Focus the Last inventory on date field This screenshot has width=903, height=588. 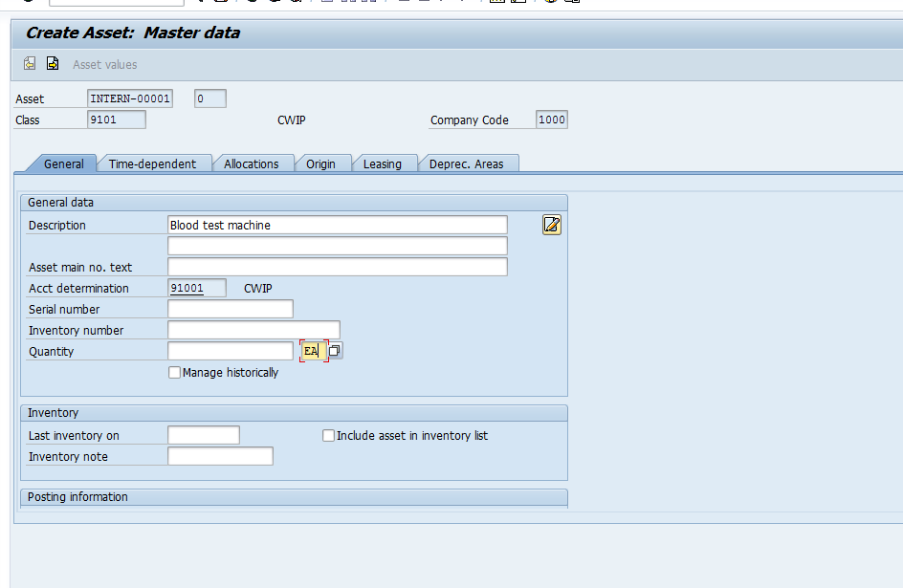pyautogui.click(x=204, y=435)
